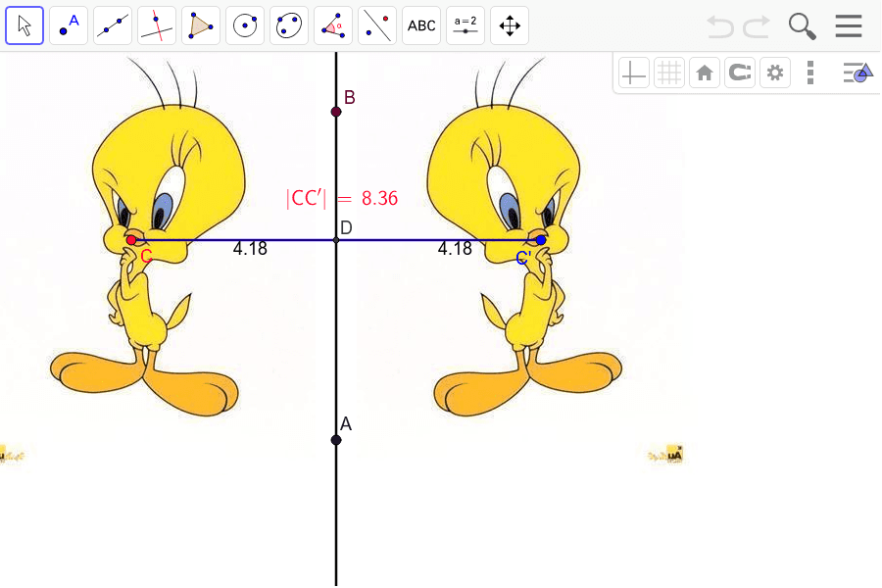Select the Move arrow tool
This screenshot has width=882, height=588.
click(x=24, y=25)
